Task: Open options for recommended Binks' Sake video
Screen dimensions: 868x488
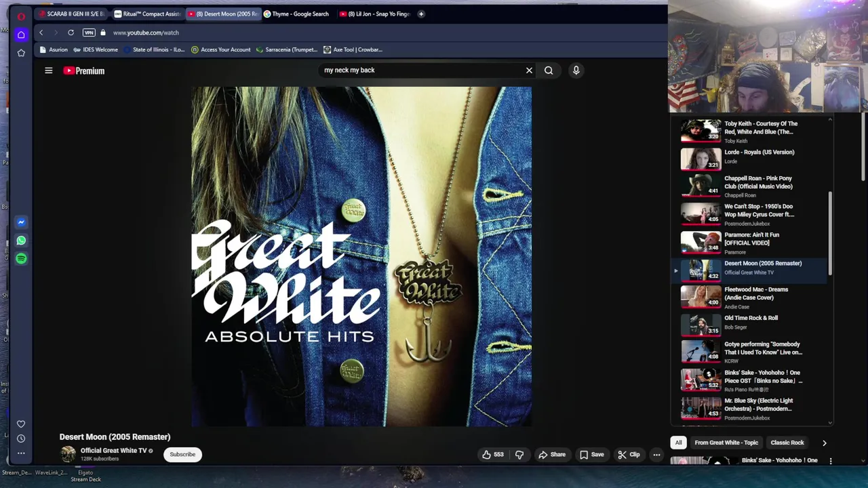Action: (831, 461)
